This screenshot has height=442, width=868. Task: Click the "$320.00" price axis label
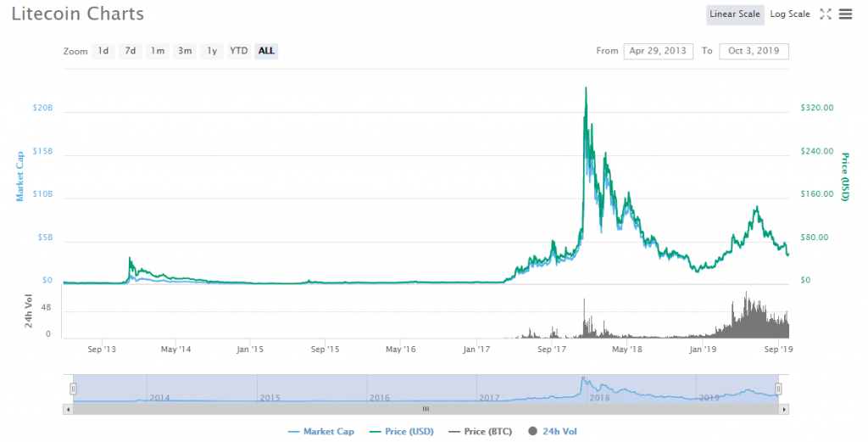[x=817, y=108]
